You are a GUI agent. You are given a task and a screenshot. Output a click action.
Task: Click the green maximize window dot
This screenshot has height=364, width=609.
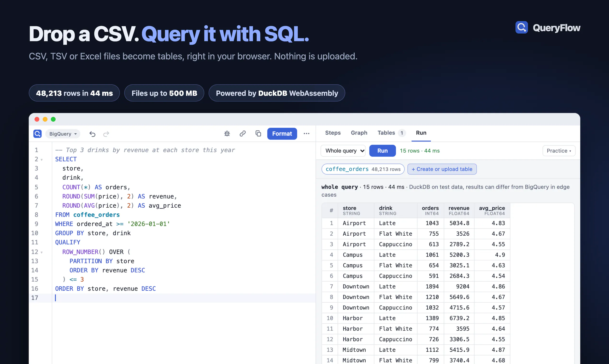(53, 119)
